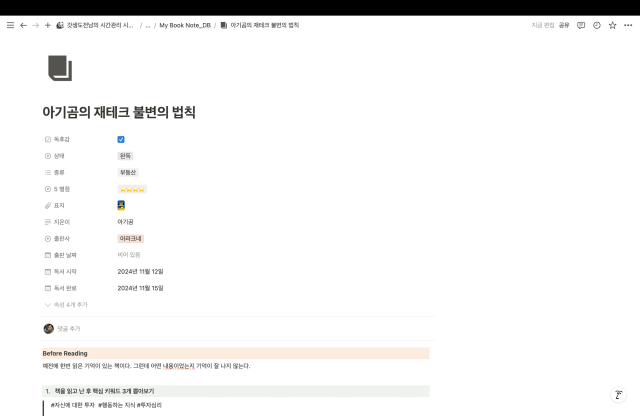Open the workspace breadcrumb with the avatar icon
Screen dimensions: 640x416
click(x=95, y=25)
